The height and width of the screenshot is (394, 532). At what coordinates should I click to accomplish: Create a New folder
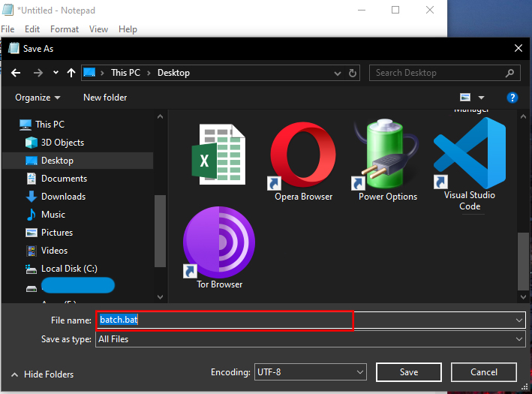(x=105, y=98)
